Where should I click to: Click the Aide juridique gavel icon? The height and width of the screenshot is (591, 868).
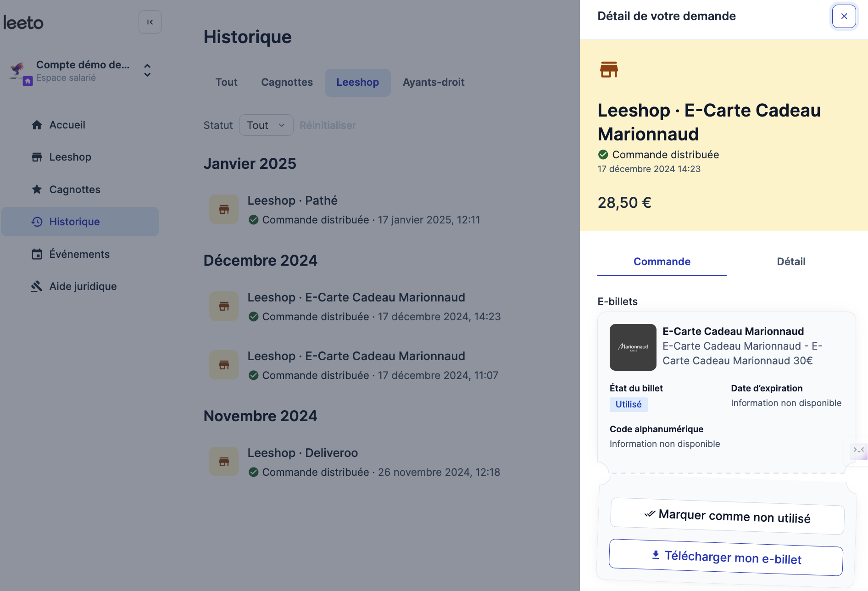tap(37, 286)
